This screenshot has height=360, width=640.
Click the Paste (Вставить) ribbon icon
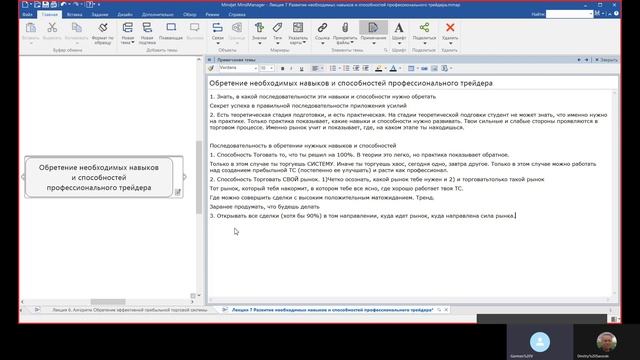(31, 28)
